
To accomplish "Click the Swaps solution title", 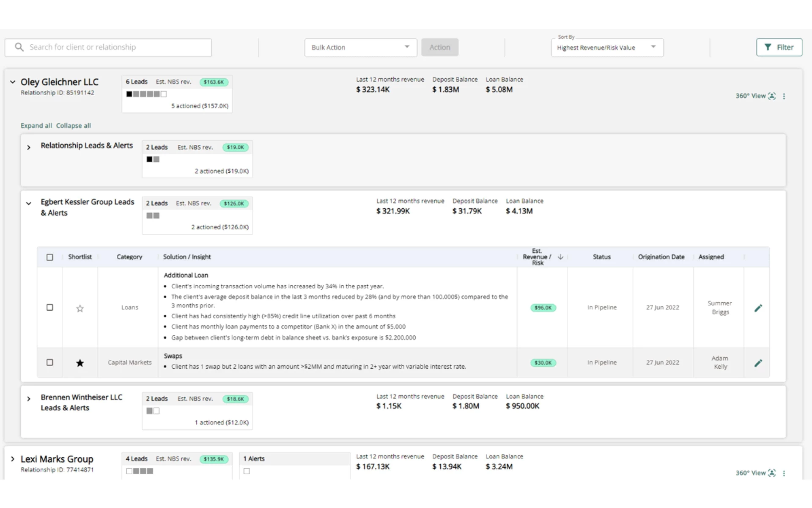I will click(173, 356).
